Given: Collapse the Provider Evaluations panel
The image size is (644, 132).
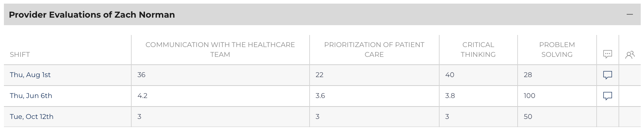Looking at the screenshot, I should click(x=630, y=14).
